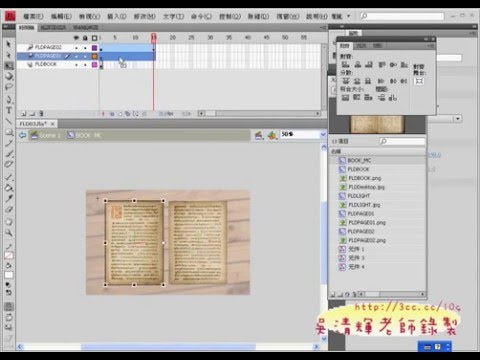Screen dimensions: 480x360
Task: Open the Properties panel dropdown arrow
Action: click(458, 118)
